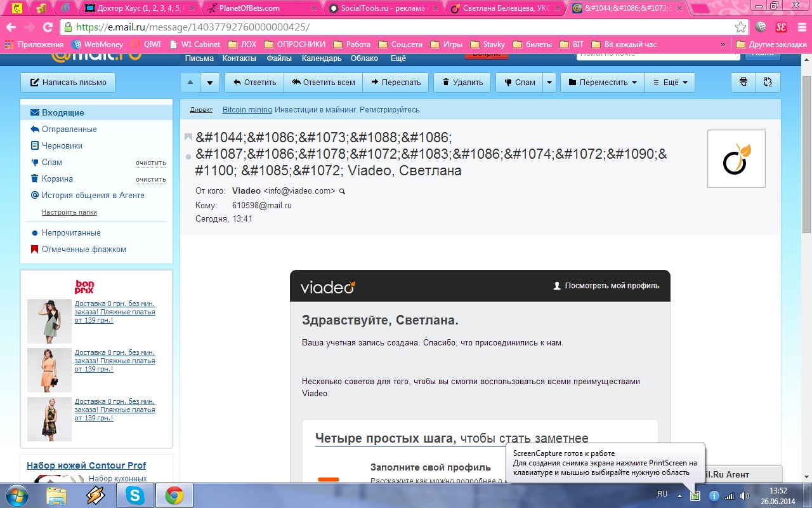Go to next message arrow
This screenshot has height=508, width=812.
click(x=210, y=83)
